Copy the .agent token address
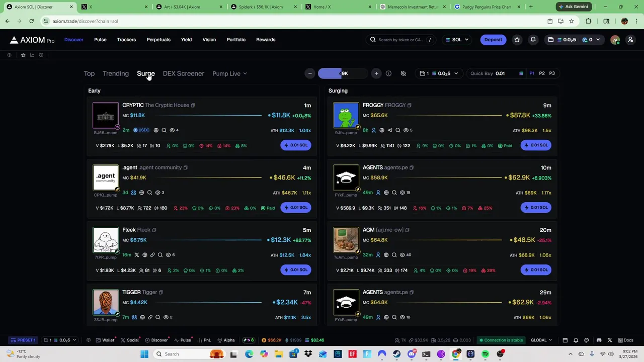The height and width of the screenshot is (362, 644). [x=185, y=167]
